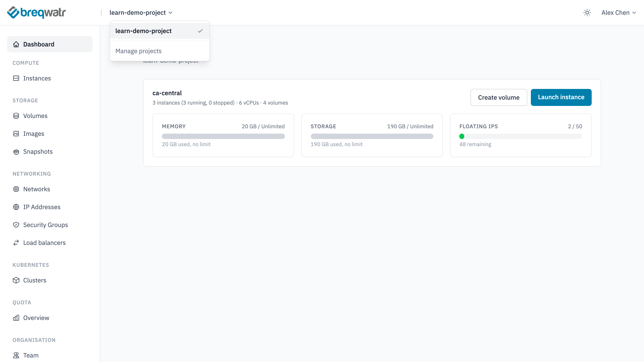Image resolution: width=644 pixels, height=362 pixels.
Task: Click the Volumes database icon
Action: (16, 116)
